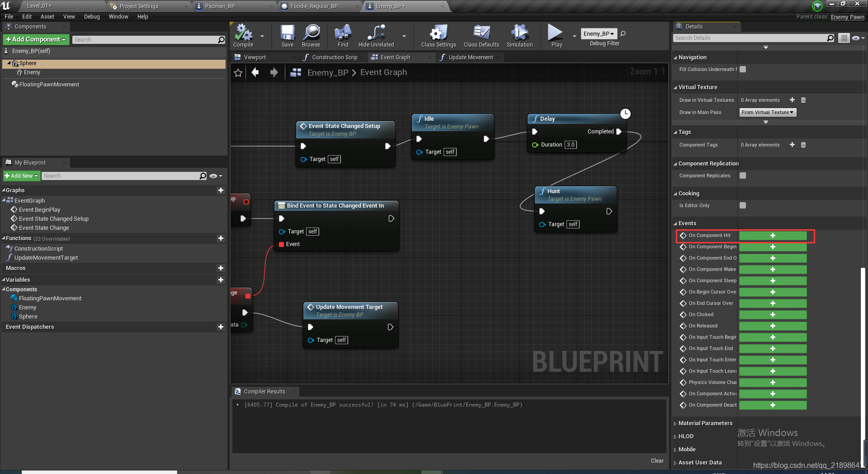The height and width of the screenshot is (474, 868).
Task: Select Event BeginPlay in graphs list
Action: (39, 210)
